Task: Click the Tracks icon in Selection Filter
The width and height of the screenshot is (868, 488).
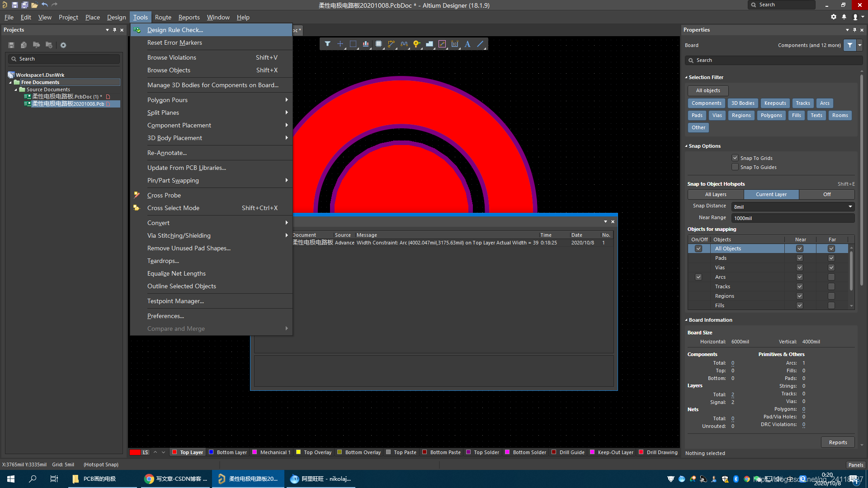Action: (804, 103)
